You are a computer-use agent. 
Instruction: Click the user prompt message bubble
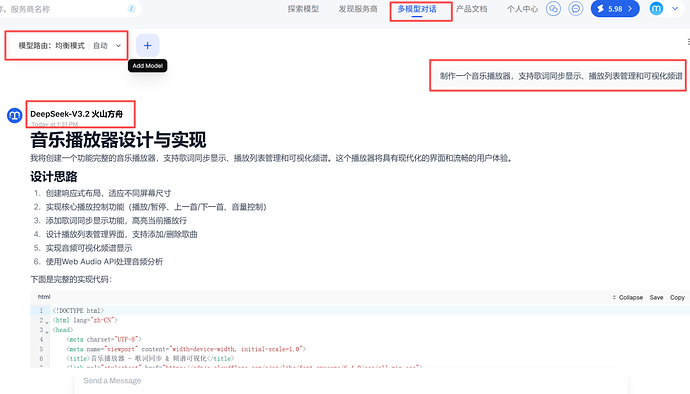[561, 76]
